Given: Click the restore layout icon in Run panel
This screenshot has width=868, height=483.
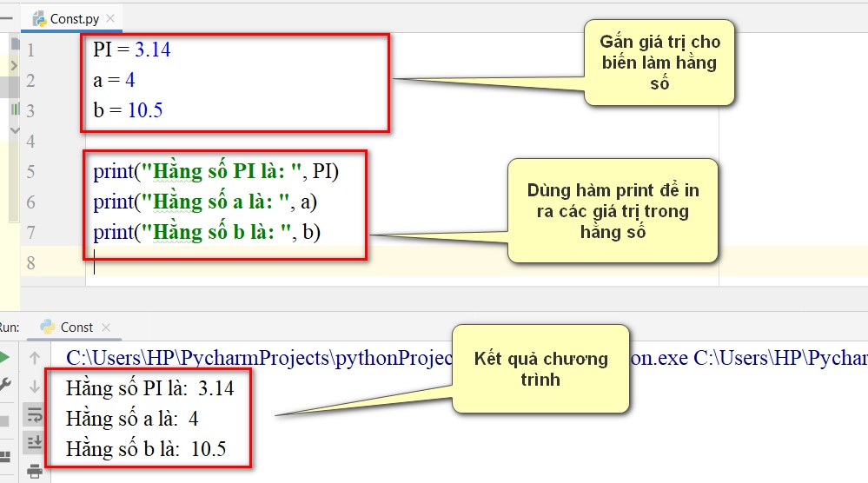Looking at the screenshot, I should point(4,457).
